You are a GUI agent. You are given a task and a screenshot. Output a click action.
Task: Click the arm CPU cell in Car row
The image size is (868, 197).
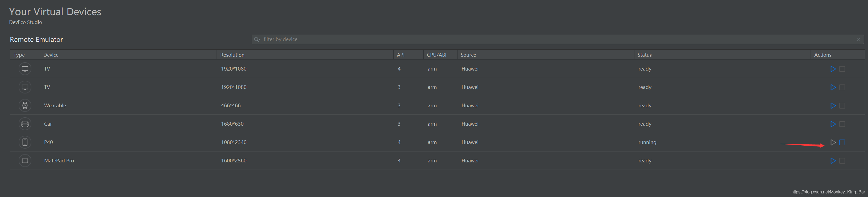click(432, 124)
